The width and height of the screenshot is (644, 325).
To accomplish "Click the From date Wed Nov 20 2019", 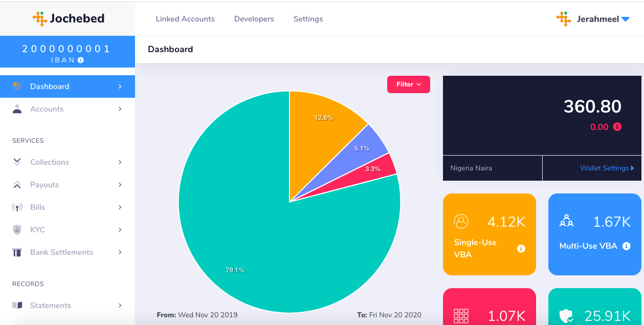I will point(197,315).
